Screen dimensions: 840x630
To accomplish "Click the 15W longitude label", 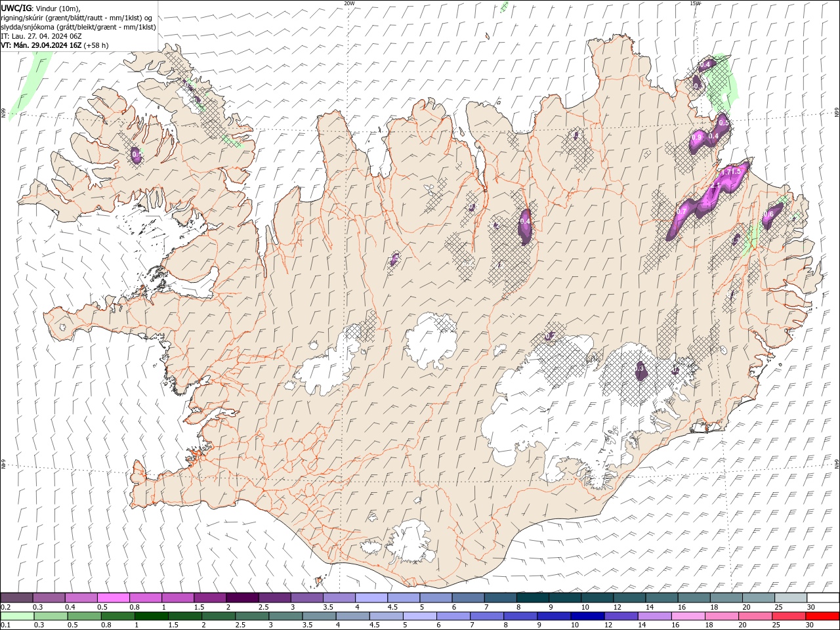I will tap(695, 3).
